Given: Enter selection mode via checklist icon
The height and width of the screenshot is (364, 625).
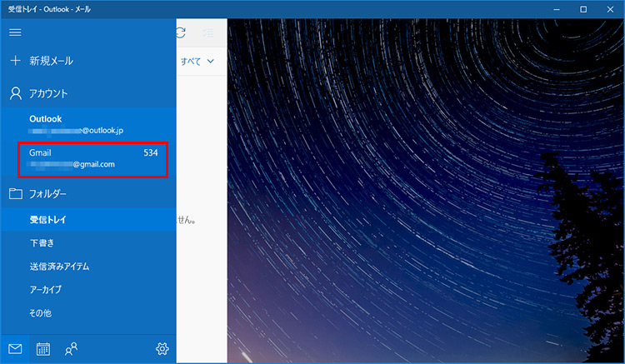Looking at the screenshot, I should click(x=207, y=32).
